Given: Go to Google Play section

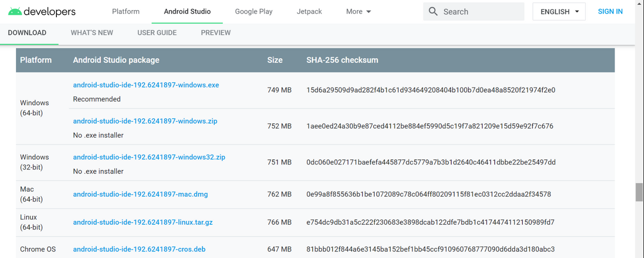Looking at the screenshot, I should click(x=254, y=12).
